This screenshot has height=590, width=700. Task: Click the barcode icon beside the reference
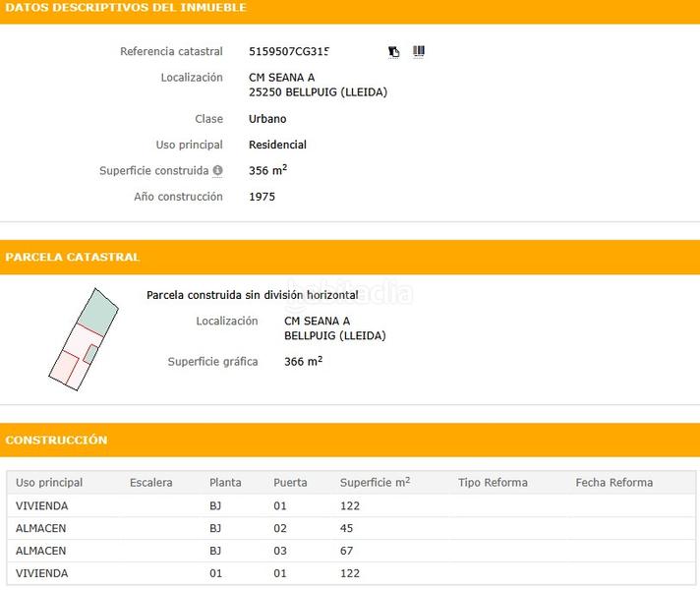click(x=419, y=51)
